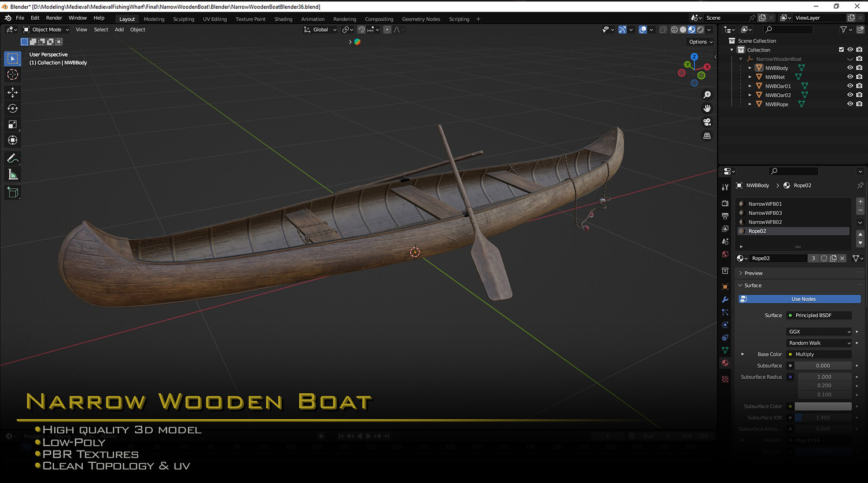Image resolution: width=868 pixels, height=483 pixels.
Task: Click the Principled BSDF surface shader button
Action: click(x=819, y=316)
